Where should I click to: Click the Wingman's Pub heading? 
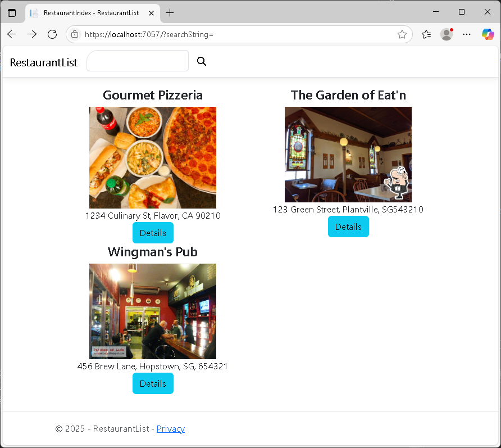(153, 252)
